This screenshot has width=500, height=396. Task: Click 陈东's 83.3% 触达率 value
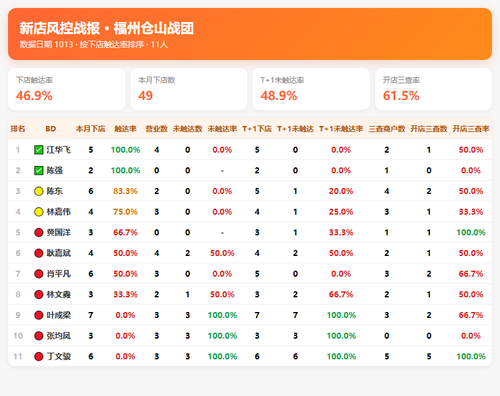pyautogui.click(x=125, y=191)
